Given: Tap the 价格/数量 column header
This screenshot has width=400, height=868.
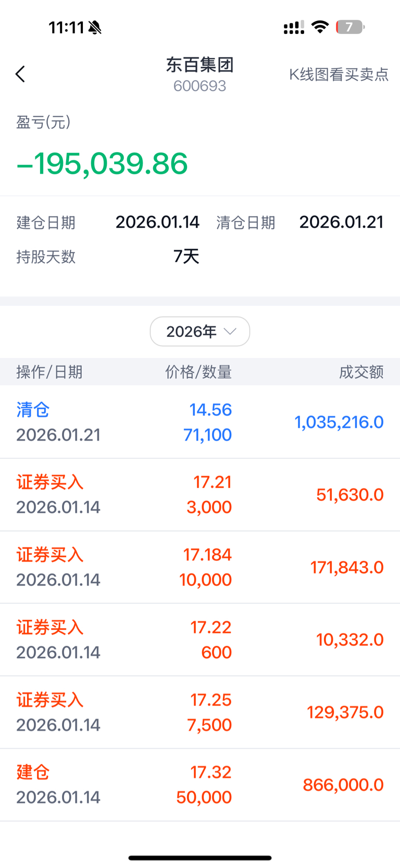Looking at the screenshot, I should (x=198, y=372).
